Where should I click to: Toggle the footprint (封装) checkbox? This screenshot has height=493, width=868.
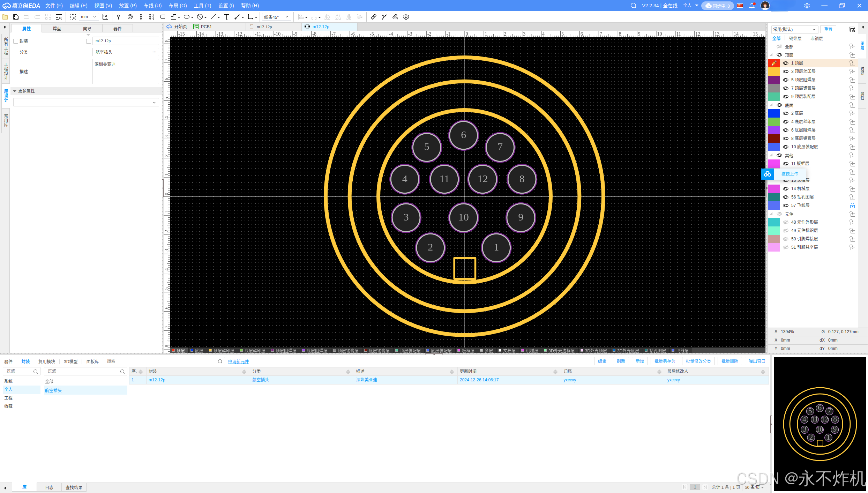pos(16,41)
